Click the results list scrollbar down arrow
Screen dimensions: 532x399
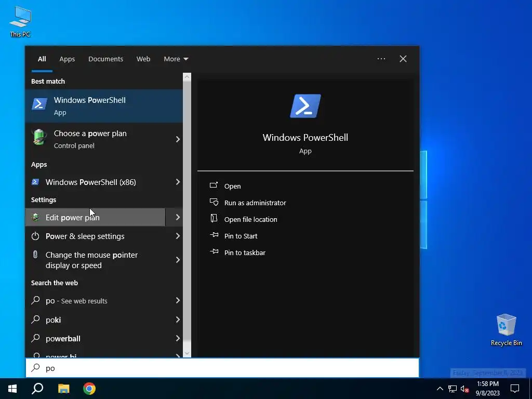tap(187, 353)
